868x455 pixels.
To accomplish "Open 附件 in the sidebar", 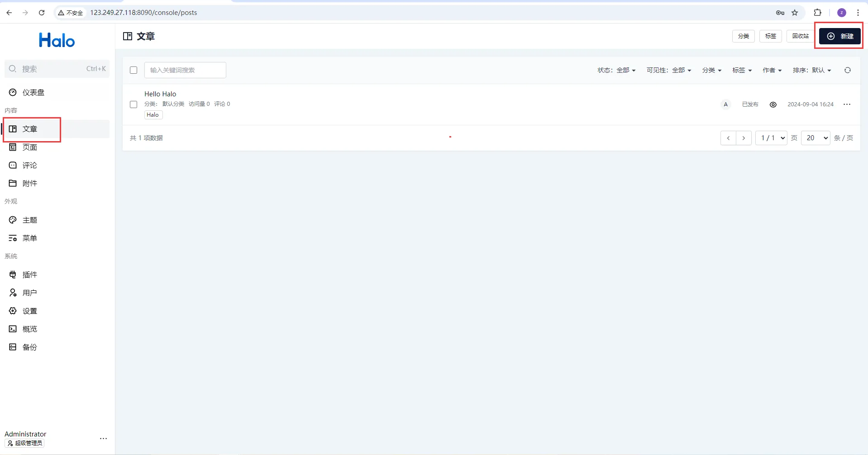I will coord(57,183).
